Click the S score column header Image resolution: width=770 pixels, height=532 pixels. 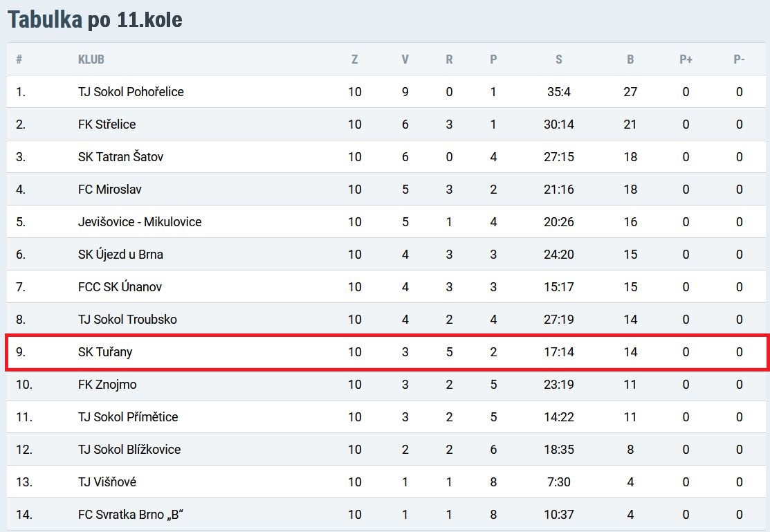click(x=558, y=59)
